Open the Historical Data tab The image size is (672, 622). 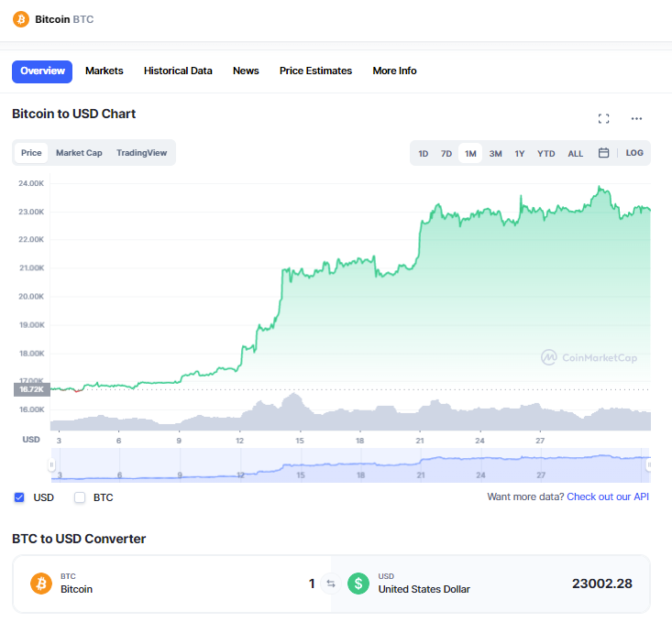pyautogui.click(x=178, y=71)
